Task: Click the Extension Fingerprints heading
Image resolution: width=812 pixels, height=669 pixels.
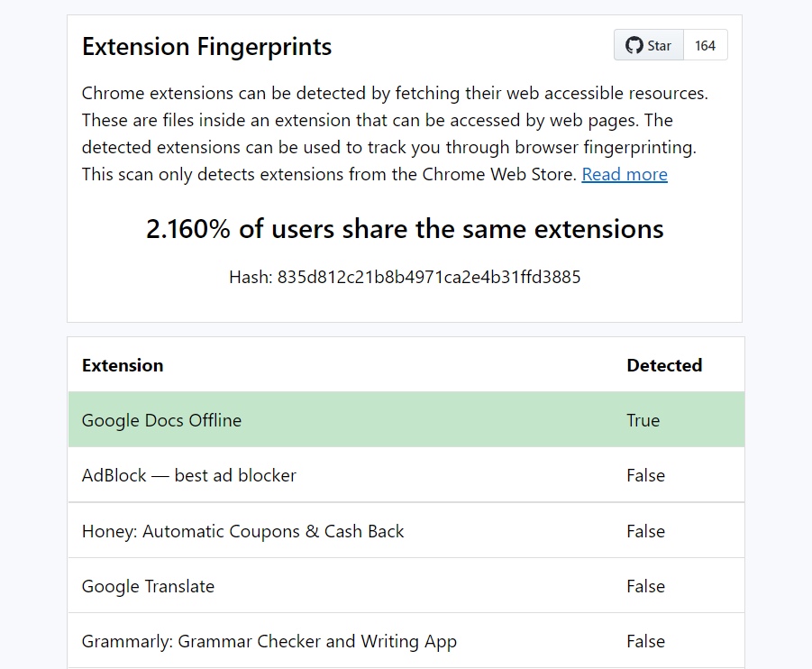Action: (x=206, y=47)
